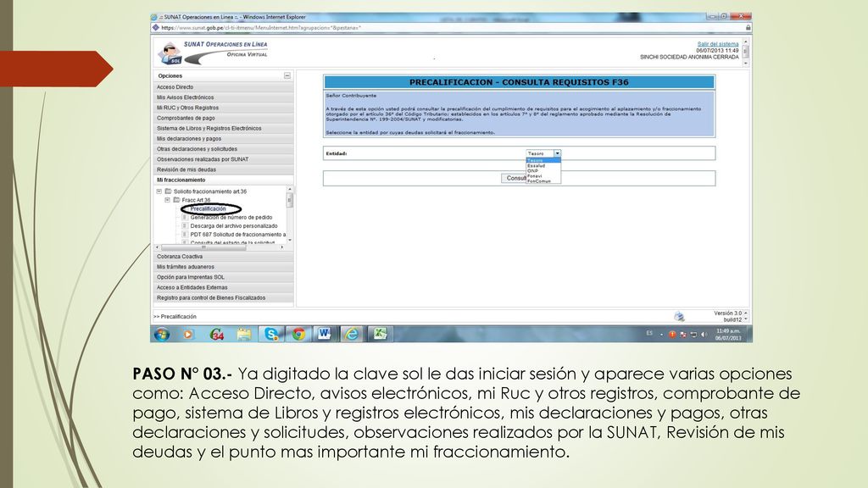
Task: Click document icon beside Generación de número de pedido
Action: [185, 218]
